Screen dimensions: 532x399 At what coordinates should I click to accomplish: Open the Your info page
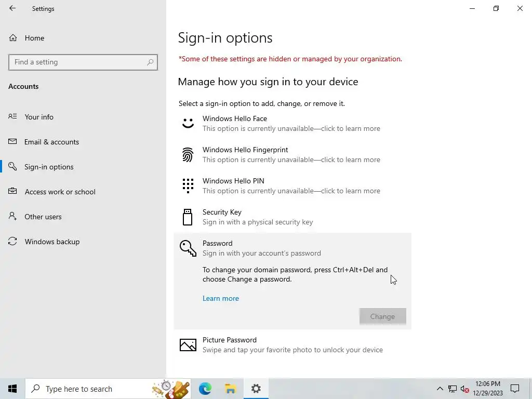83,117
